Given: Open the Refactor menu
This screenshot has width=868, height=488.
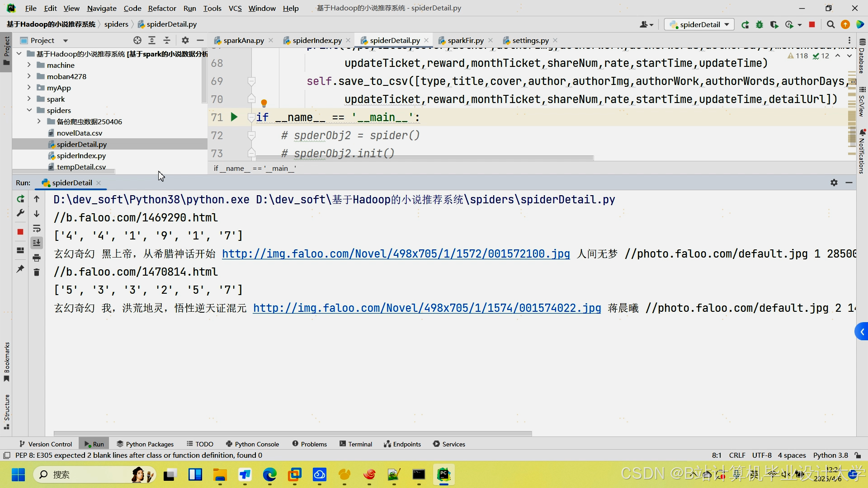Looking at the screenshot, I should [x=162, y=8].
